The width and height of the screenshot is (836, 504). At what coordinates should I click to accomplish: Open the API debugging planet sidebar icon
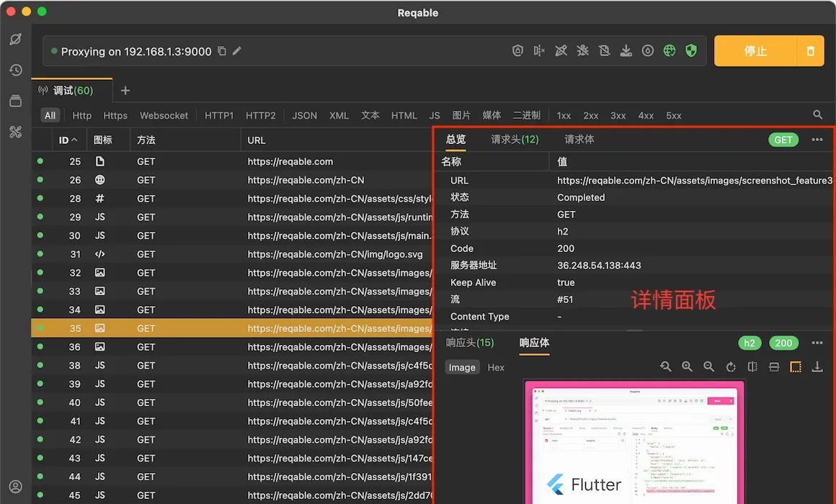pos(15,39)
